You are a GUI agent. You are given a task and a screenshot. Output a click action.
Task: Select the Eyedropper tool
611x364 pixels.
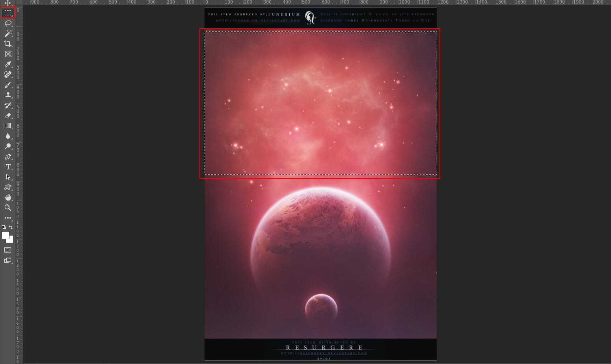pyautogui.click(x=7, y=64)
